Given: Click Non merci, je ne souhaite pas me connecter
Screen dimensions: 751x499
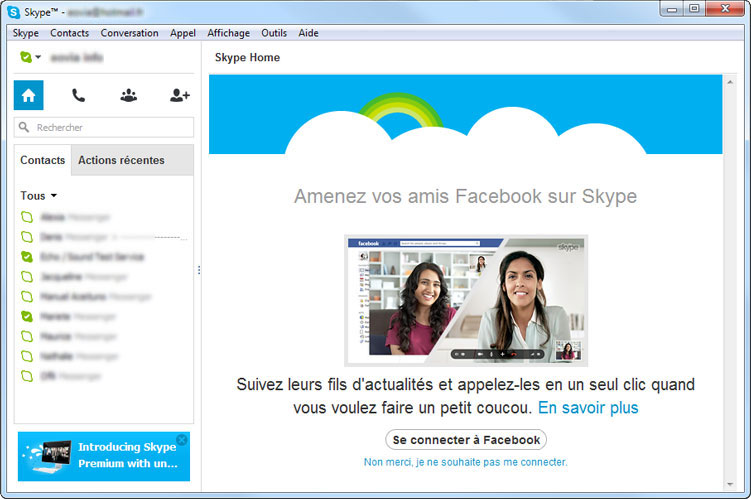Looking at the screenshot, I should point(466,462).
